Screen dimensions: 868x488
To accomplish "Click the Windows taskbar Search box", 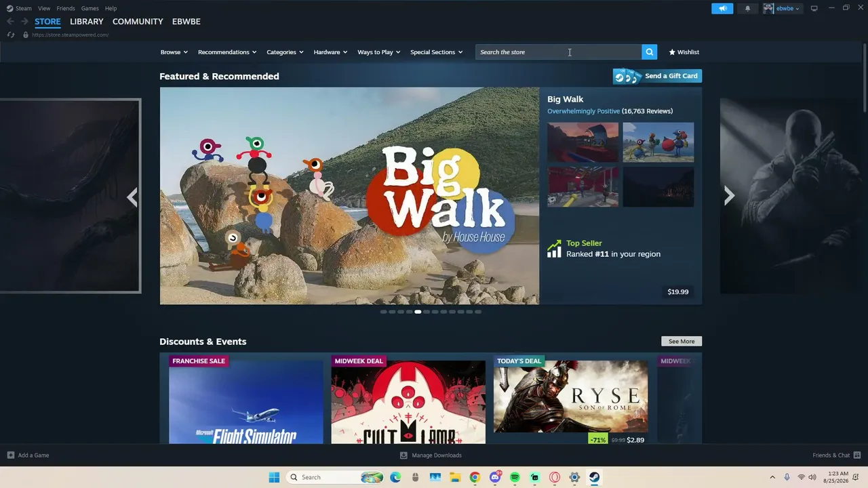I will 335,477.
